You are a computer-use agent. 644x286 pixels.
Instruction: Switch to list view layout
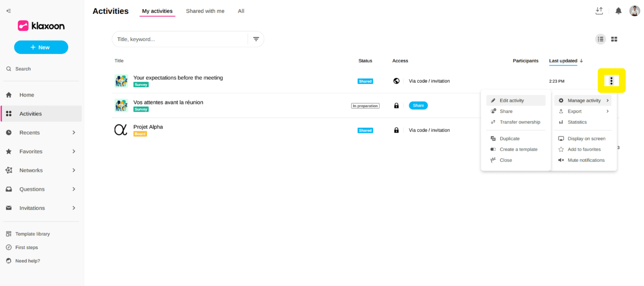tap(600, 39)
